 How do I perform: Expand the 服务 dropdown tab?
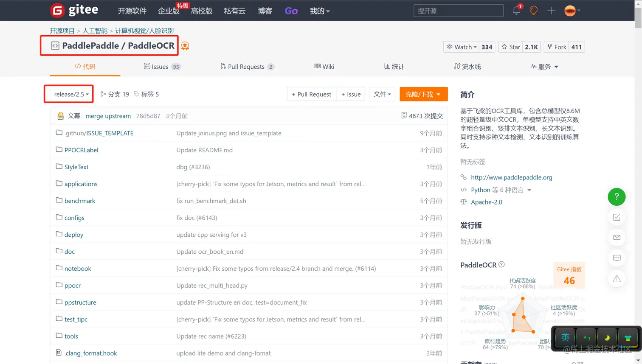coord(544,67)
